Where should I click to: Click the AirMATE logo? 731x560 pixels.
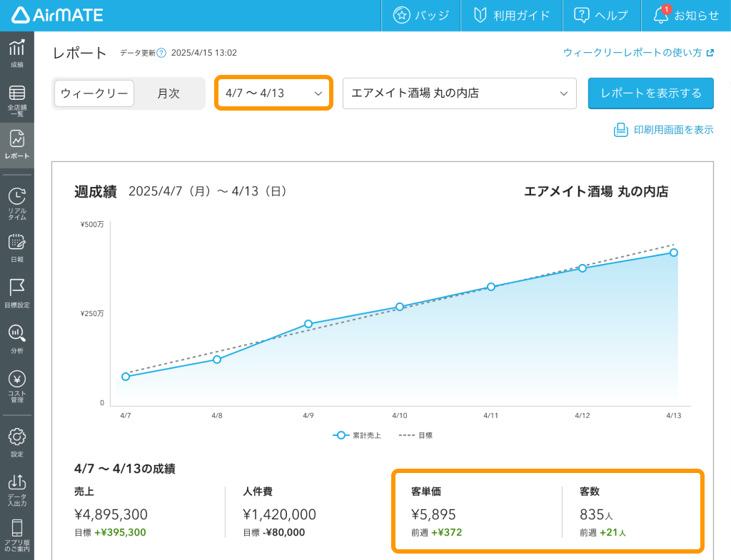[57, 16]
